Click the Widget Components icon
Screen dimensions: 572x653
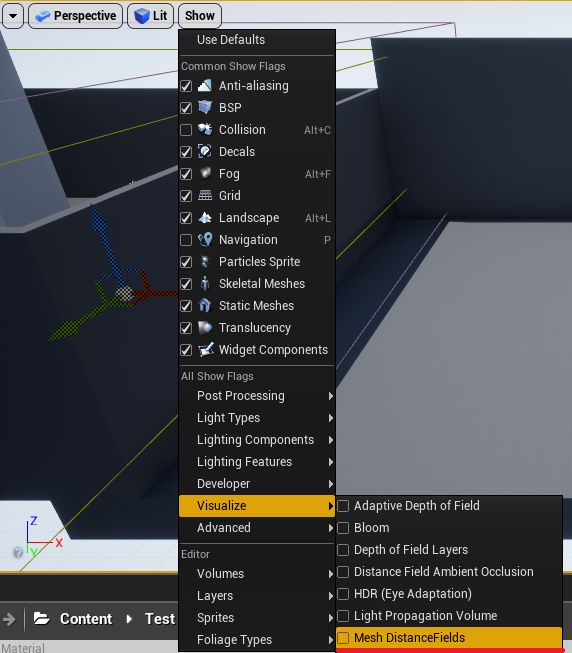[206, 349]
